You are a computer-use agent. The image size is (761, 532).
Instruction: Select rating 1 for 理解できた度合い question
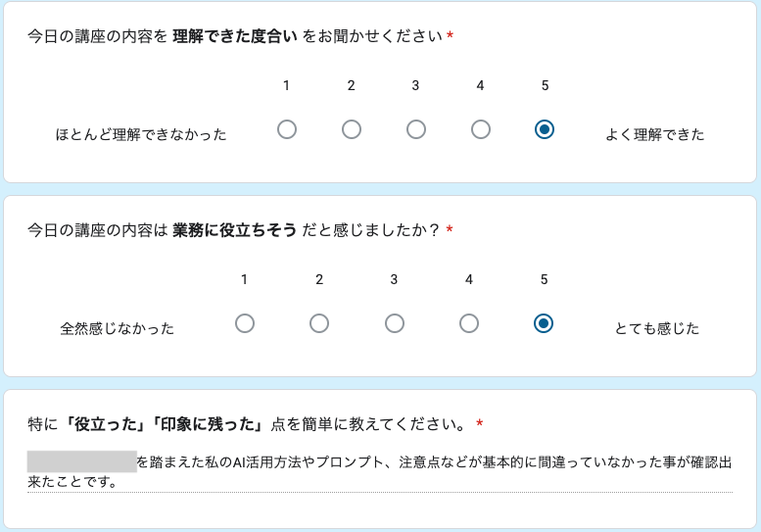coord(287,129)
